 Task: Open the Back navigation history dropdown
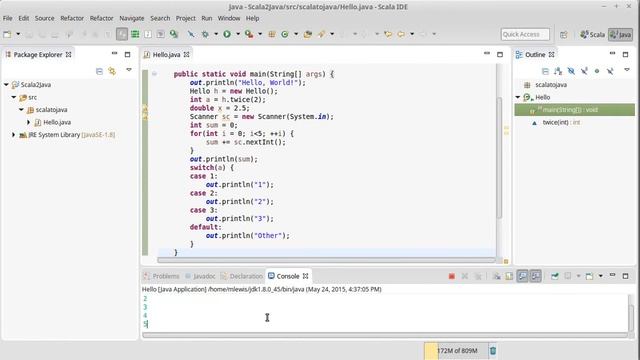412,34
